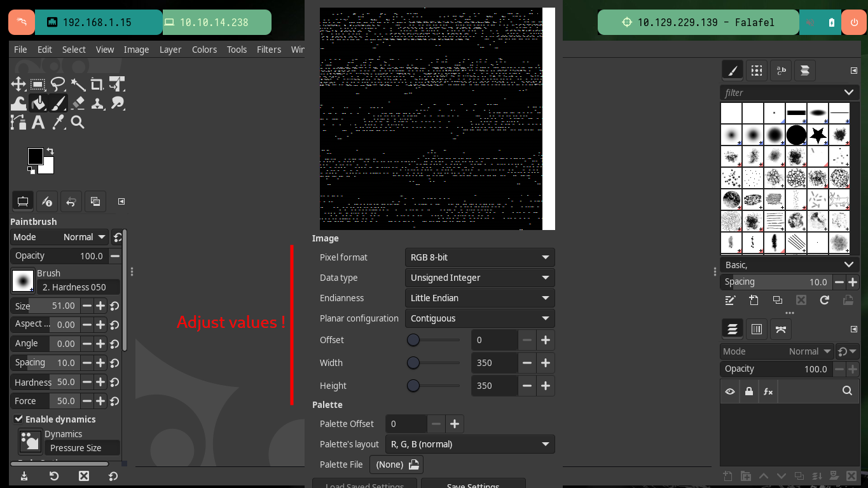Click the Width slider handle
Screen dimensions: 868x488
click(413, 363)
